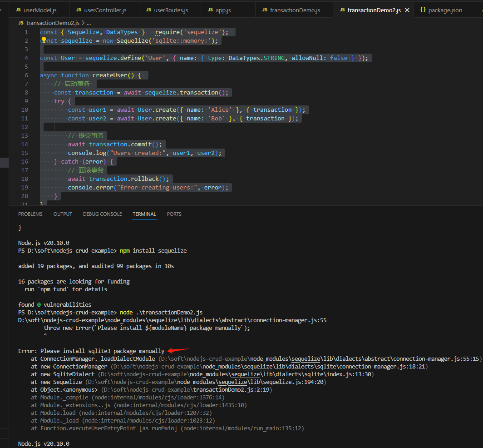Screen dimensions: 483x448
Task: Click the breadcrumb ellipsis after transactionDemo2.js
Action: pos(89,23)
